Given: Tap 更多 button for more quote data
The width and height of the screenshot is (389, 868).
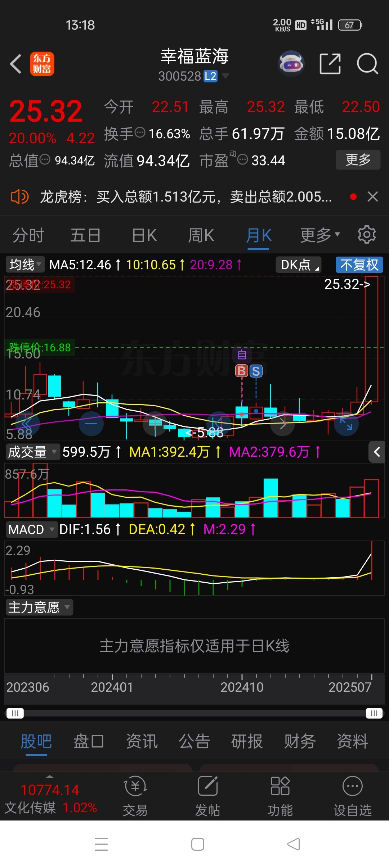Looking at the screenshot, I should (358, 159).
